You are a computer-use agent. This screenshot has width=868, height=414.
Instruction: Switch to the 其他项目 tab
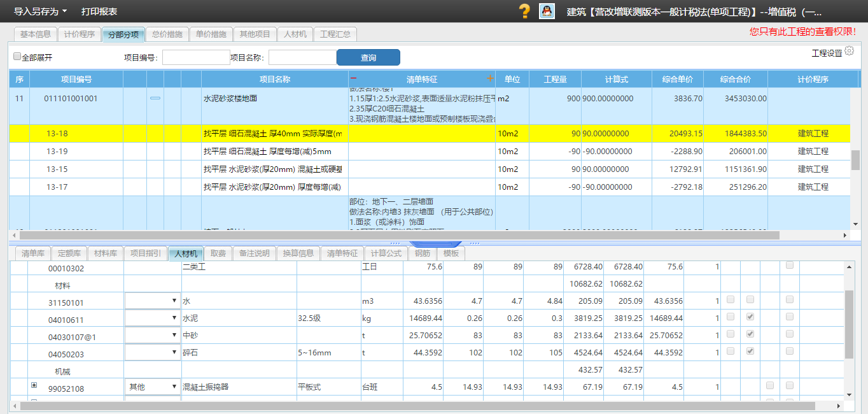[x=255, y=34]
